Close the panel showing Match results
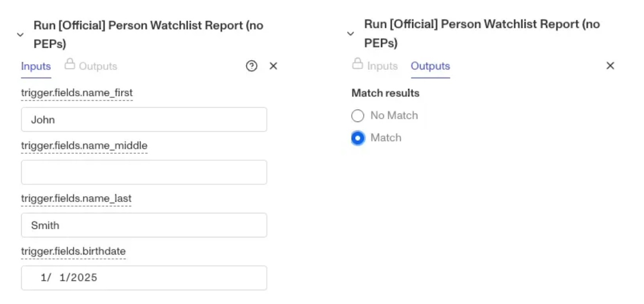 pos(610,66)
